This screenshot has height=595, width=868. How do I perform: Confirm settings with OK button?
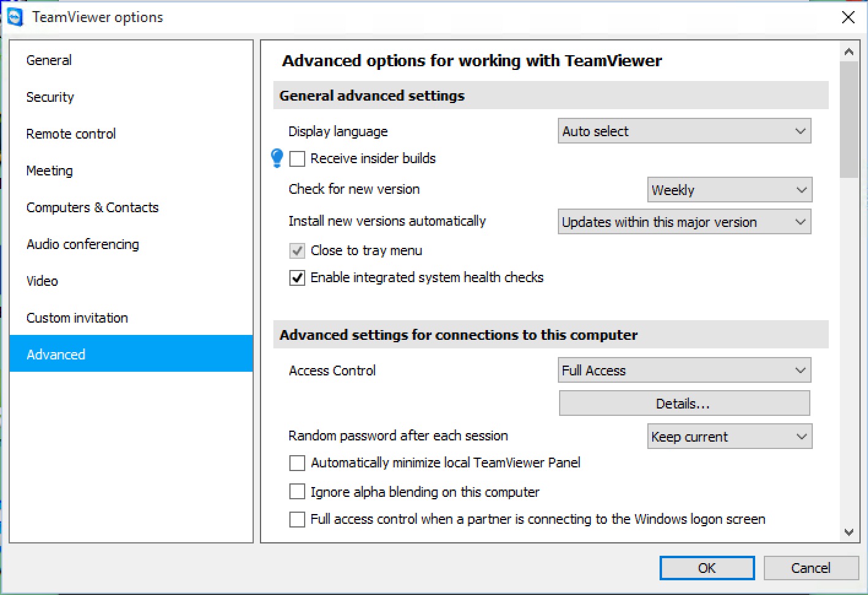707,568
